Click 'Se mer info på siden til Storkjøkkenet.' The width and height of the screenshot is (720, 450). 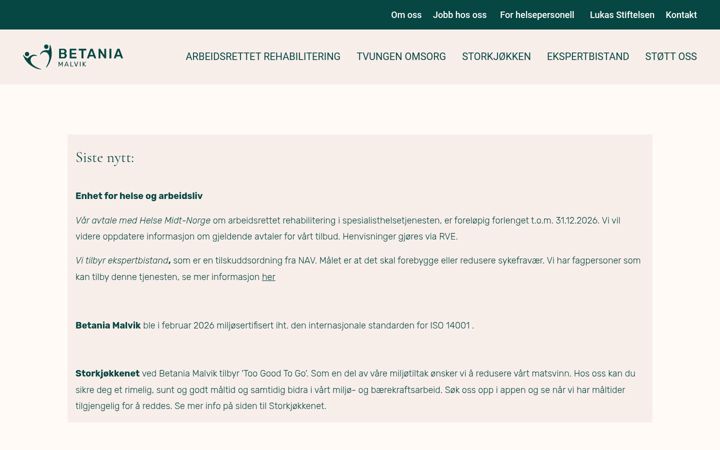250,406
